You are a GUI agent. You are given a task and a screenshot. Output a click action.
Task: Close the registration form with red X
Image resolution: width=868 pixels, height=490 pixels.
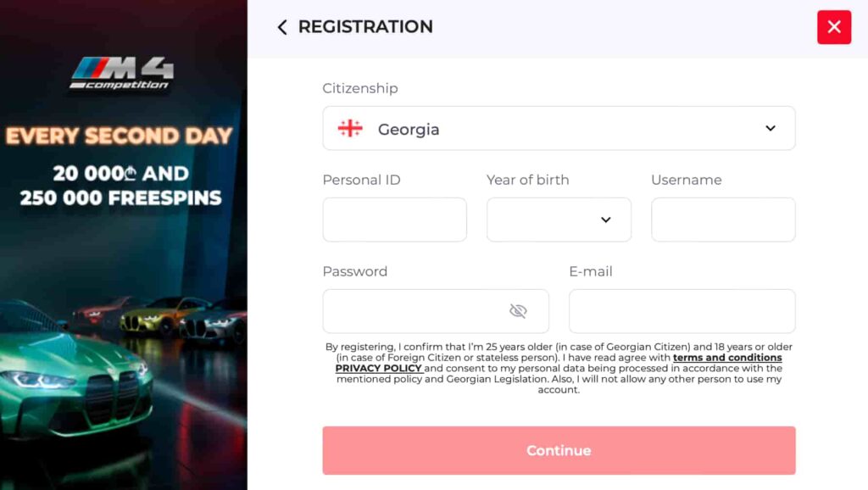point(833,27)
